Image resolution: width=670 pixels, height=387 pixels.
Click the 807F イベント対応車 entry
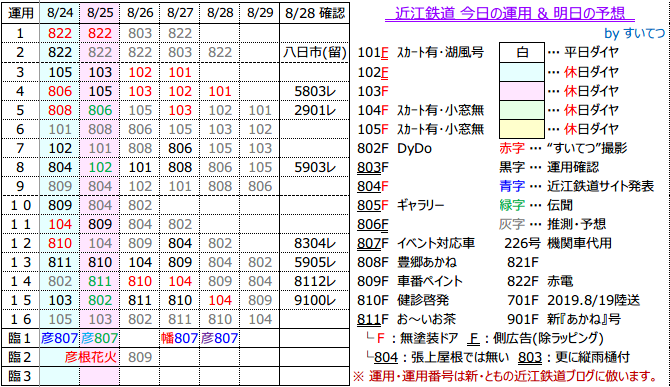(x=416, y=243)
